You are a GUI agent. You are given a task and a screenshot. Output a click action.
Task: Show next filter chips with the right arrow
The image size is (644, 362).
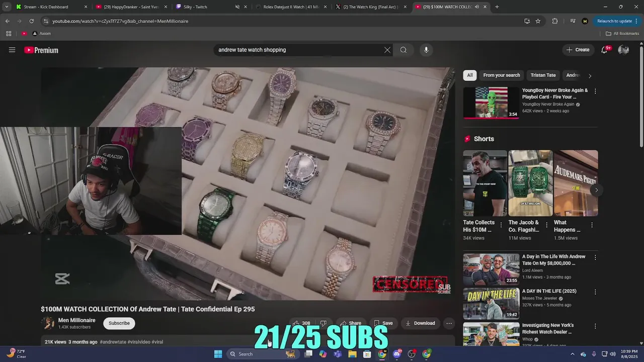590,75
